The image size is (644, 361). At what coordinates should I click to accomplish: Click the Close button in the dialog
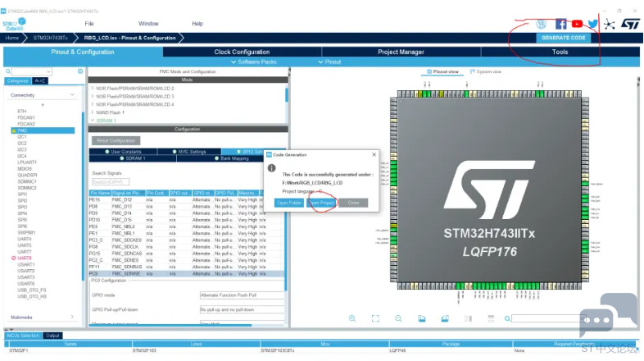click(x=353, y=203)
